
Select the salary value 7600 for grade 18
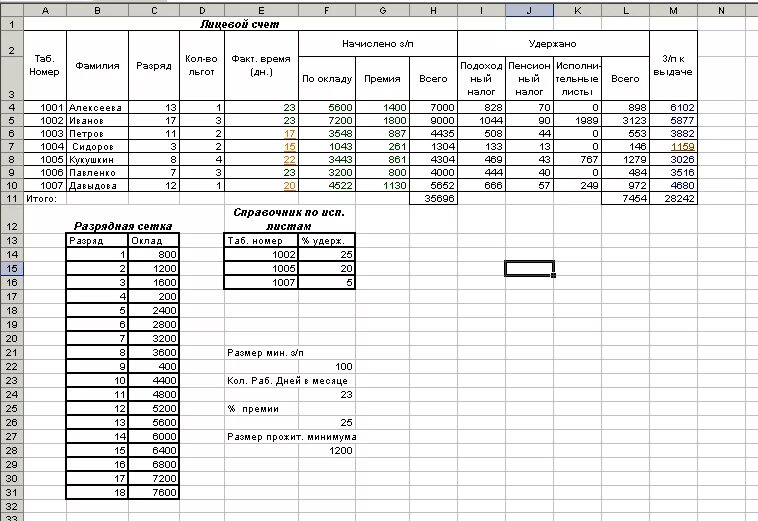[x=154, y=492]
